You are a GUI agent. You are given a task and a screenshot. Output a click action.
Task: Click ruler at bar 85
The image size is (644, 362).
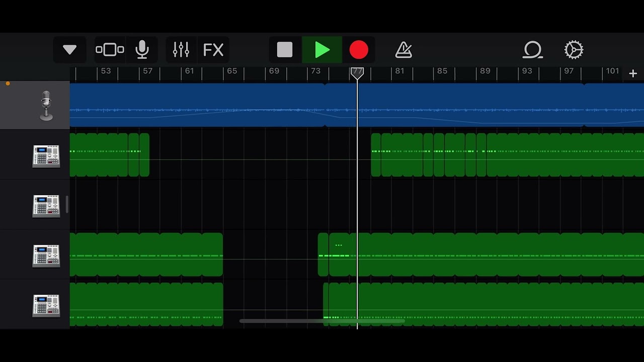point(442,71)
